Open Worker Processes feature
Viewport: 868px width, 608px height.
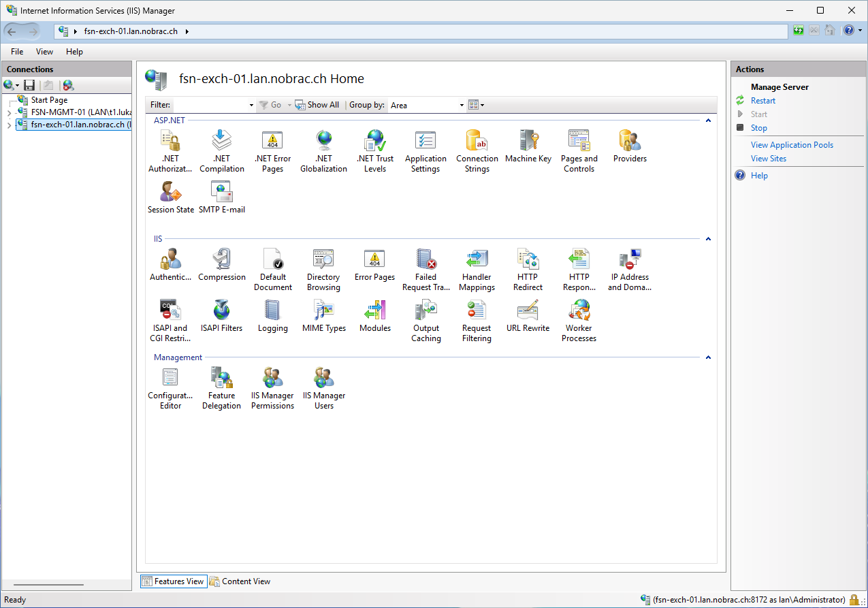(579, 321)
